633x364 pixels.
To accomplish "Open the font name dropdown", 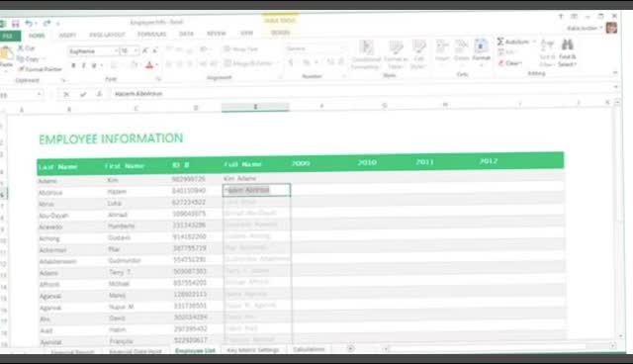I will [117, 50].
